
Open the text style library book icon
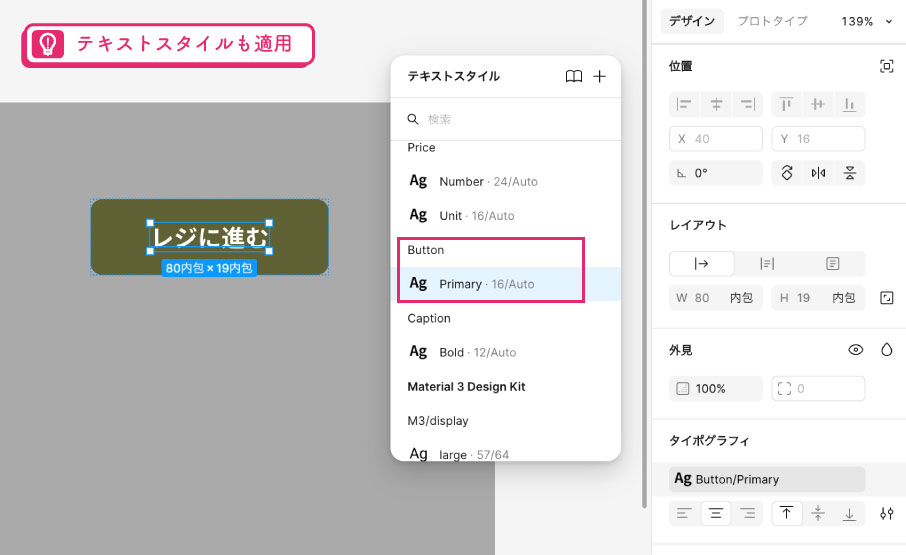tap(573, 76)
